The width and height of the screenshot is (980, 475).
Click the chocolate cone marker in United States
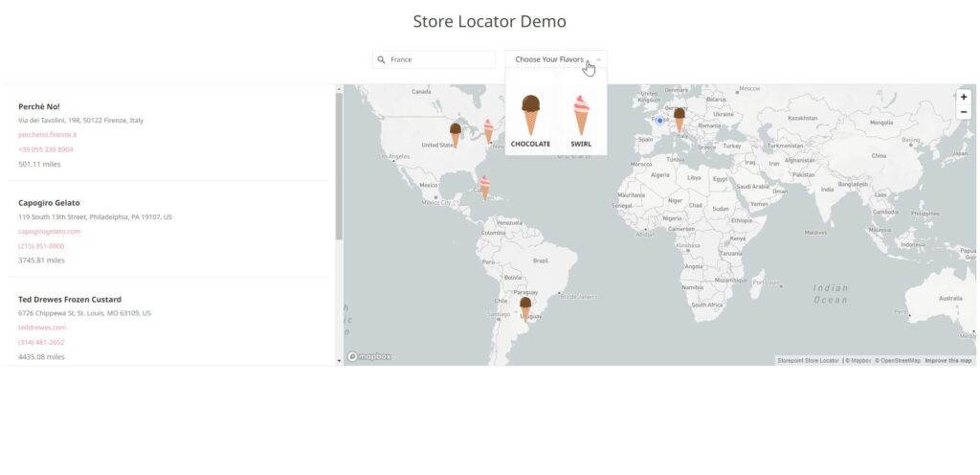click(x=456, y=134)
